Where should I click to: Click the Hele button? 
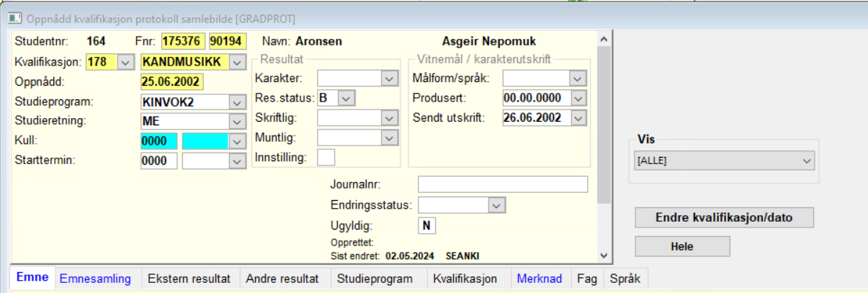682,247
